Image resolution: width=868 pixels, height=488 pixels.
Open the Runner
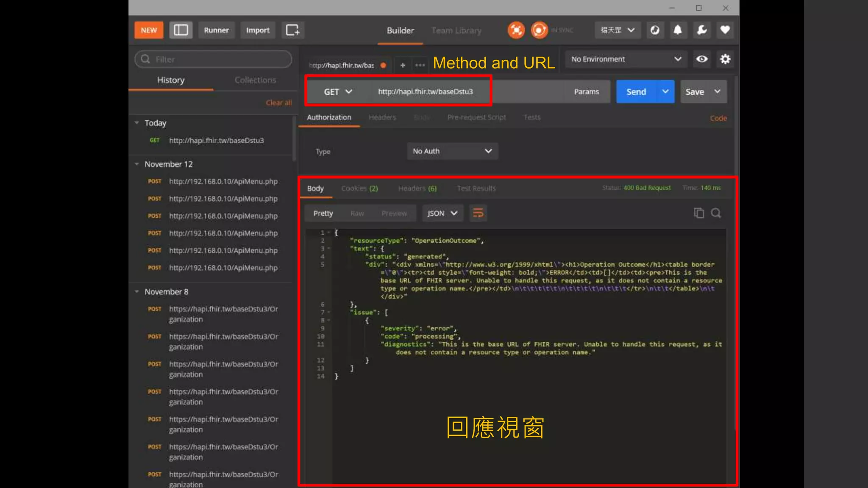click(216, 30)
